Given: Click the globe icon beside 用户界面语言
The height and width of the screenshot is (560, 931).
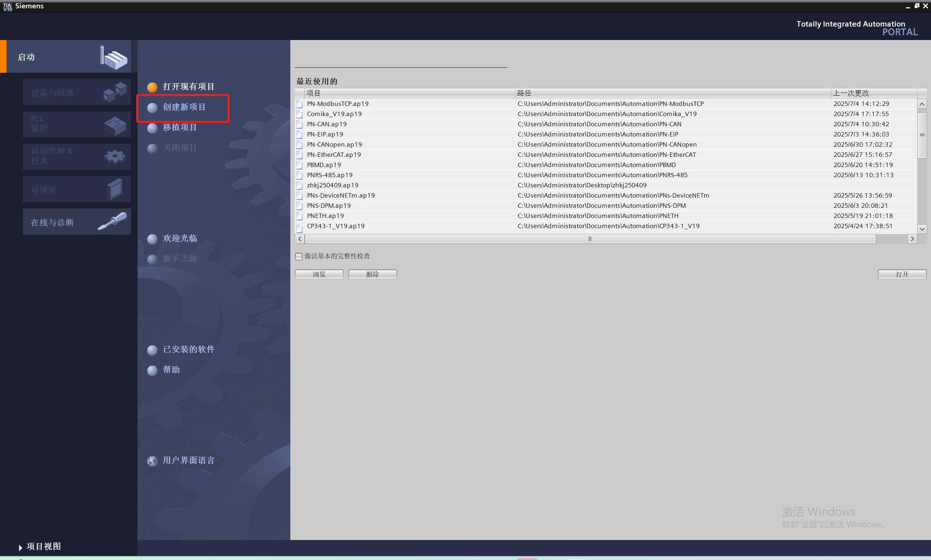Looking at the screenshot, I should click(x=152, y=461).
